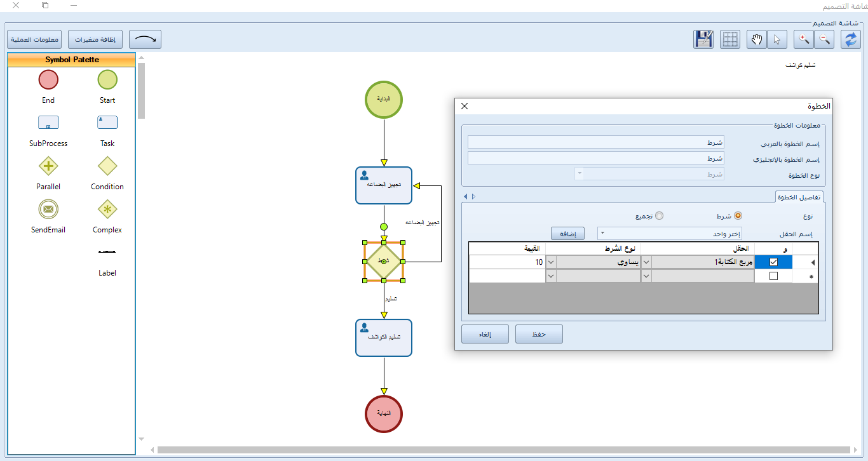This screenshot has width=868, height=461.
Task: Open the يساوي condition type dropdown
Action: point(646,262)
